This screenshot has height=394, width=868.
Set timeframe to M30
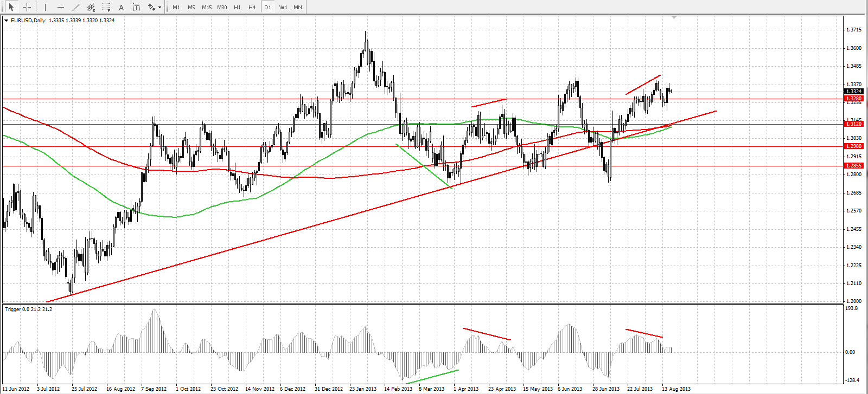tap(222, 7)
